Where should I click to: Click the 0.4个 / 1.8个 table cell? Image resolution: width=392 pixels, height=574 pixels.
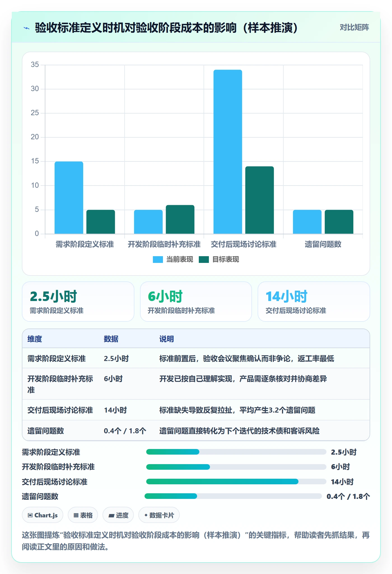click(x=125, y=431)
